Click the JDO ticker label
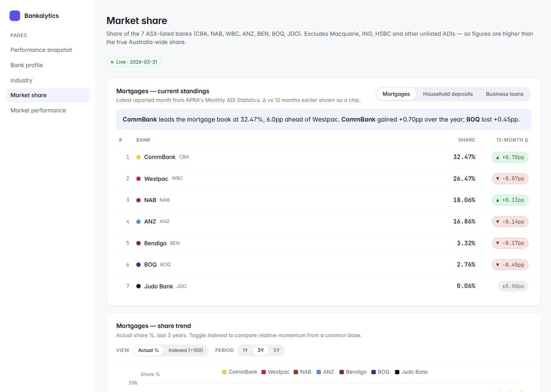The image size is (551, 392). (x=181, y=286)
